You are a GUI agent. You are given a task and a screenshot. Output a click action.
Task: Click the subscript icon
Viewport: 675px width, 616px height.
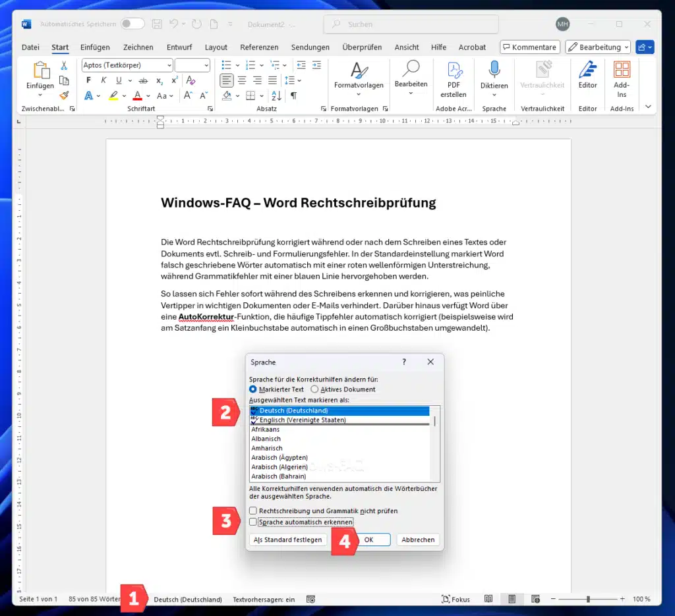[160, 80]
